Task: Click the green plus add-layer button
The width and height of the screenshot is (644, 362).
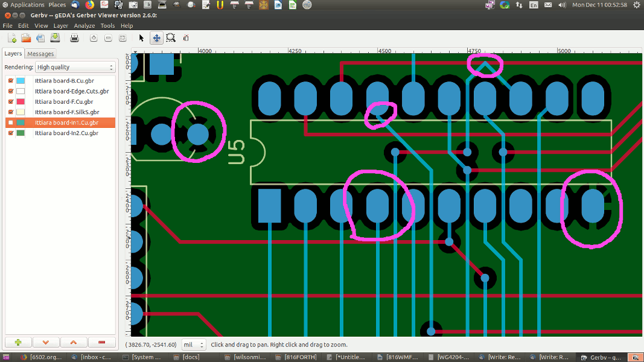Action: [x=18, y=342]
